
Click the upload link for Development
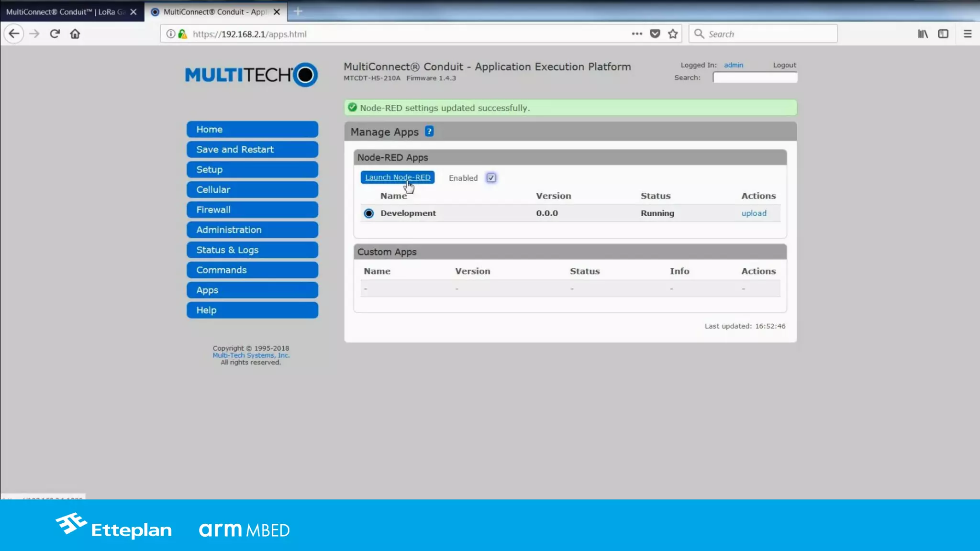[x=754, y=213]
